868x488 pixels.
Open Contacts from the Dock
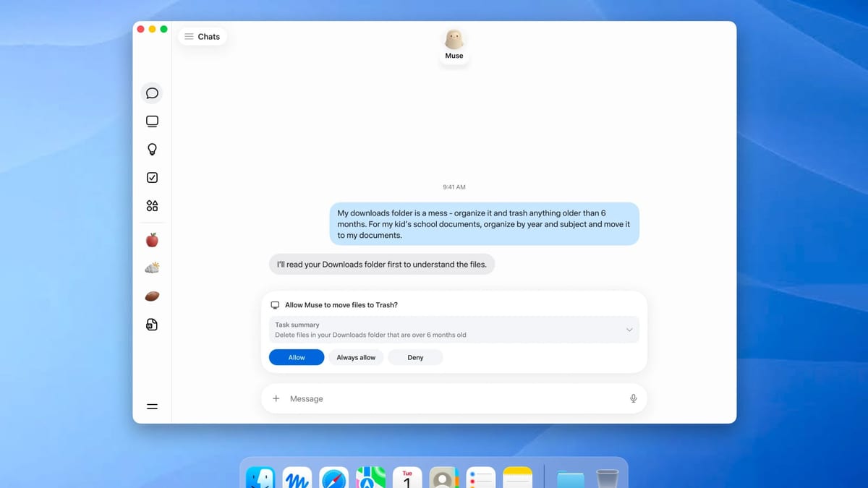(444, 478)
